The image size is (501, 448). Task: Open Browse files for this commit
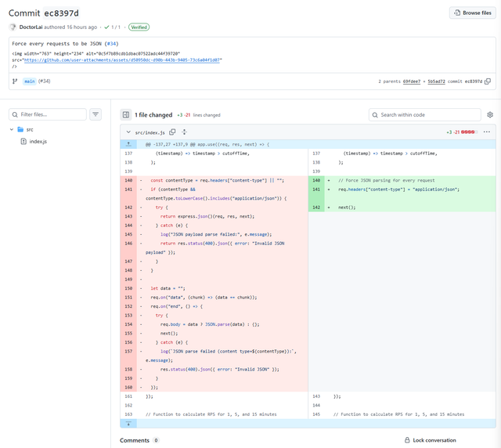(473, 13)
